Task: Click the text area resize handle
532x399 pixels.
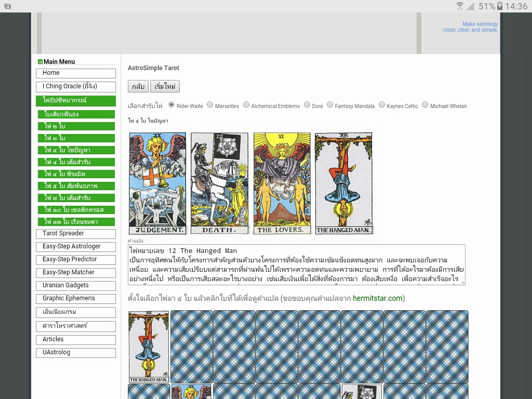Action: click(x=463, y=283)
